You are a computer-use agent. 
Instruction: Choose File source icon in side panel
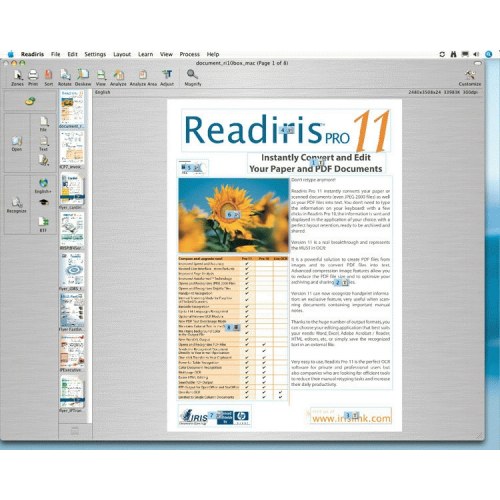pyautogui.click(x=43, y=124)
